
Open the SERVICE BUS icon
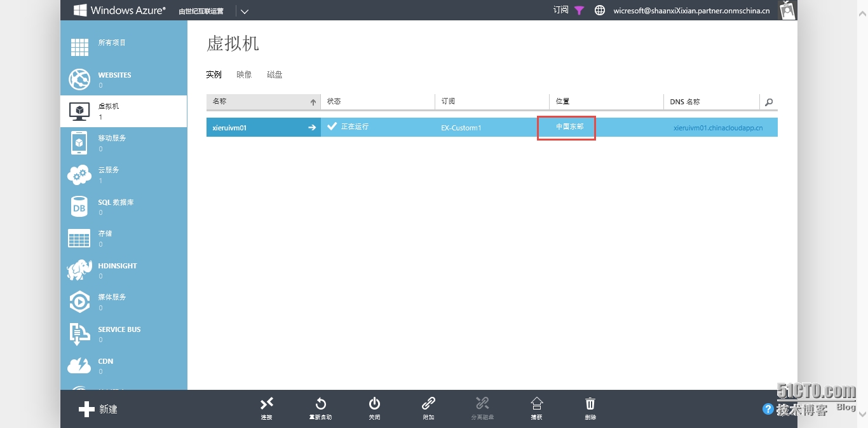[x=79, y=334]
